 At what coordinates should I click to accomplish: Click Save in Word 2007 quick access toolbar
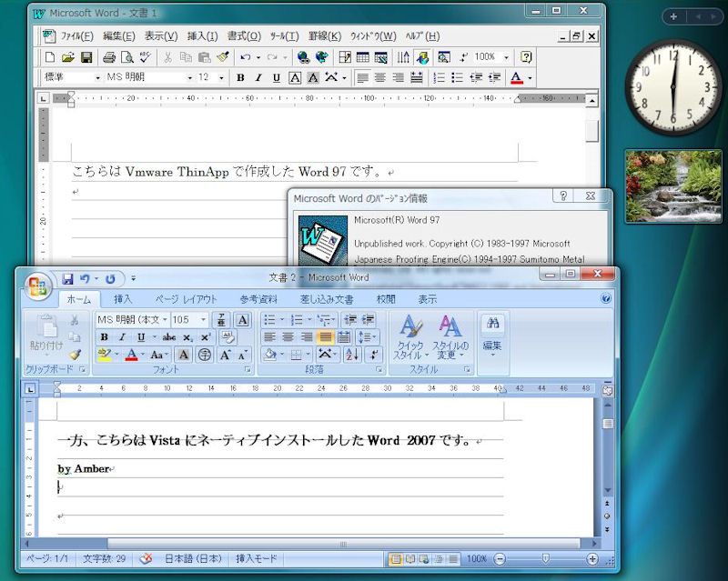pos(67,278)
